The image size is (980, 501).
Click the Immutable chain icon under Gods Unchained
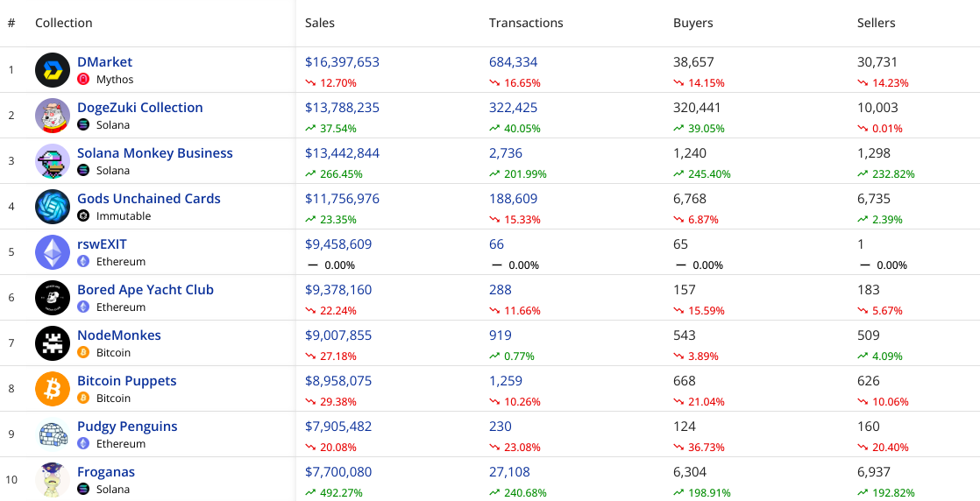click(x=83, y=216)
